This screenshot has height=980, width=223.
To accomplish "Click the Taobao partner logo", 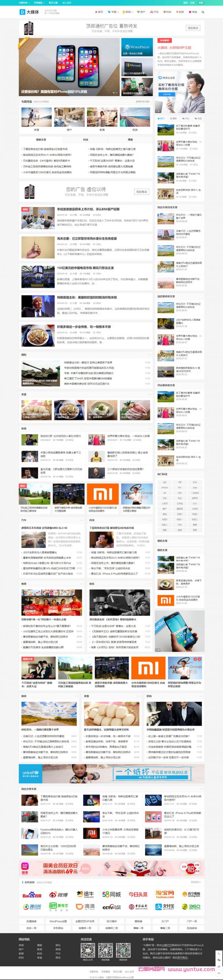I will click(x=164, y=894).
